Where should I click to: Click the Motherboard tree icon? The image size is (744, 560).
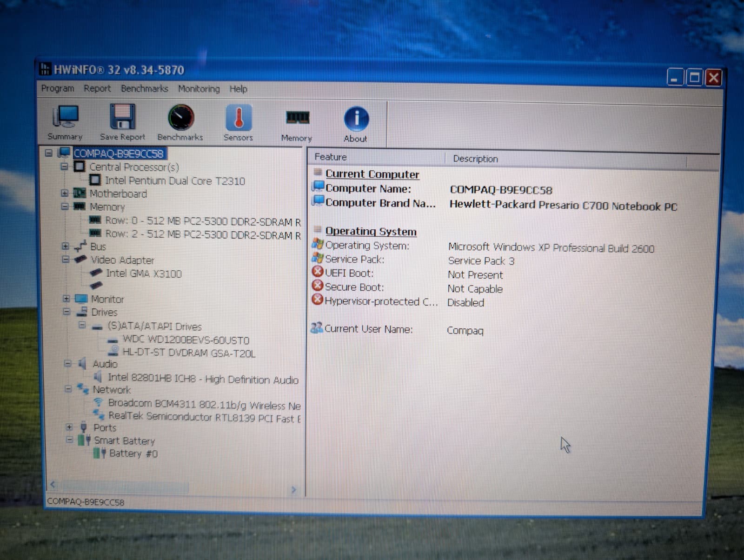[80, 193]
